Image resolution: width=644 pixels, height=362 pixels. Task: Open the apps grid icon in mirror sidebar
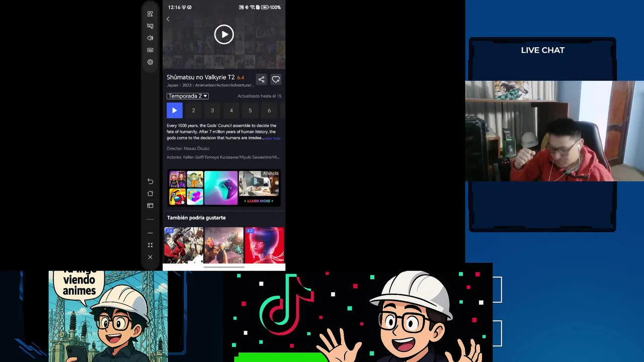pos(150,14)
